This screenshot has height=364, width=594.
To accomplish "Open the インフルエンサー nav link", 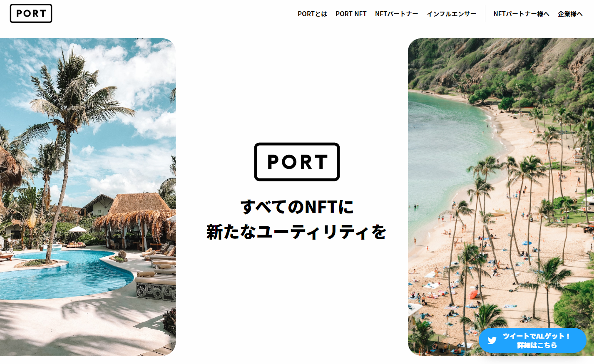I will pos(451,14).
